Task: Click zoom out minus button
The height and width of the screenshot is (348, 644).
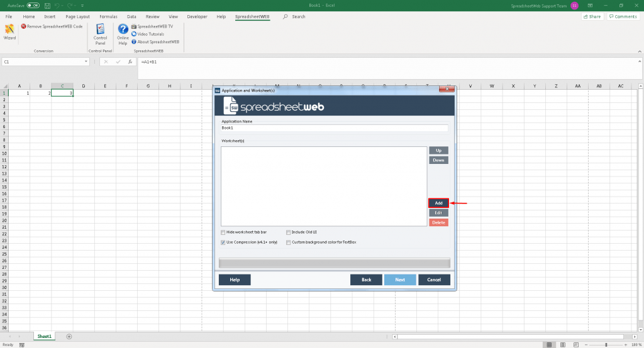Action: pos(586,345)
